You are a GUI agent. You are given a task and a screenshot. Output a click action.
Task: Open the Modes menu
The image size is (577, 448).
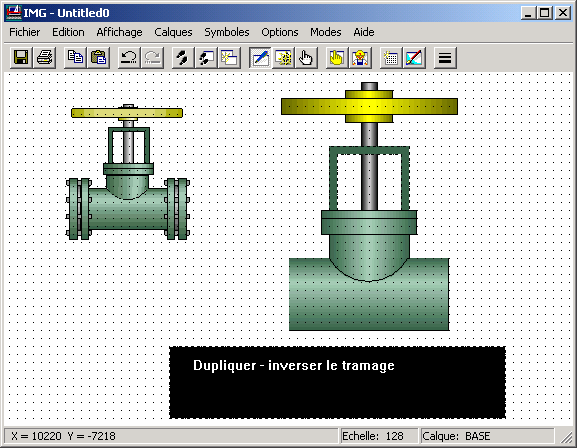point(326,32)
